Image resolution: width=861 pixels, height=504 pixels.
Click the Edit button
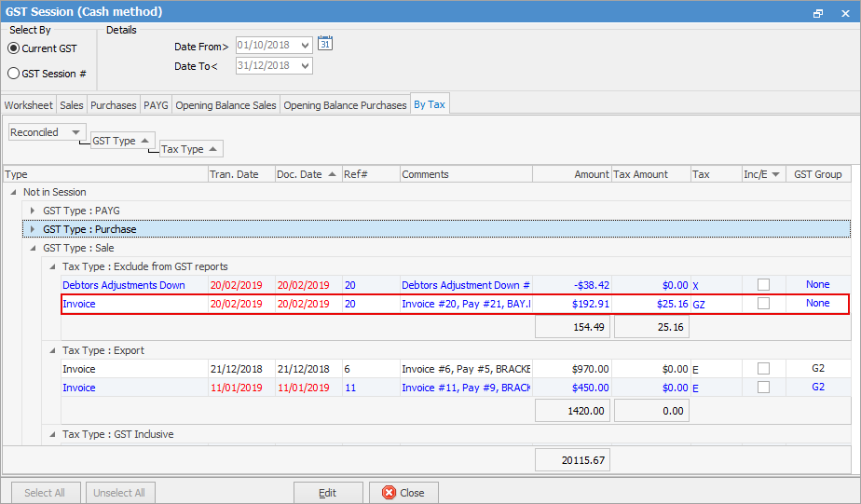point(328,493)
